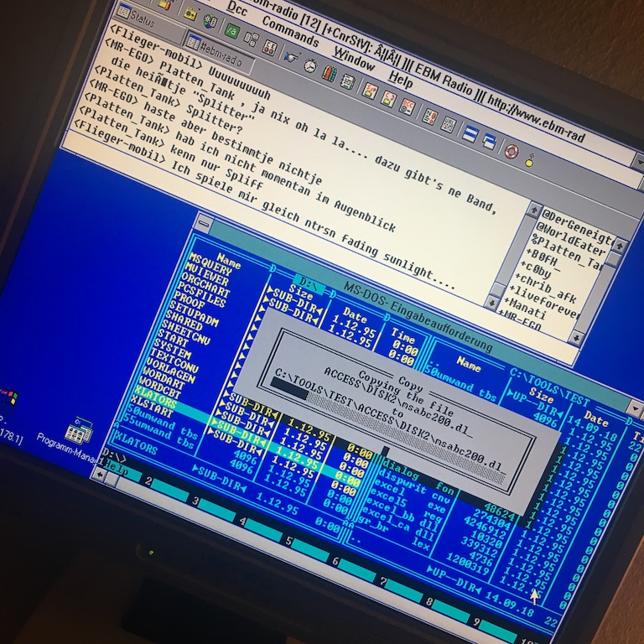This screenshot has width=644, height=644.
Task: Select the XLSTART directory in left panel
Action: click(151, 407)
